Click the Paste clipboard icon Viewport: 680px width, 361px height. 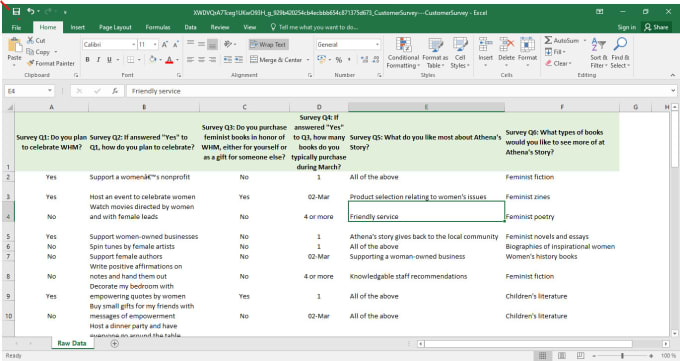pyautogui.click(x=14, y=45)
